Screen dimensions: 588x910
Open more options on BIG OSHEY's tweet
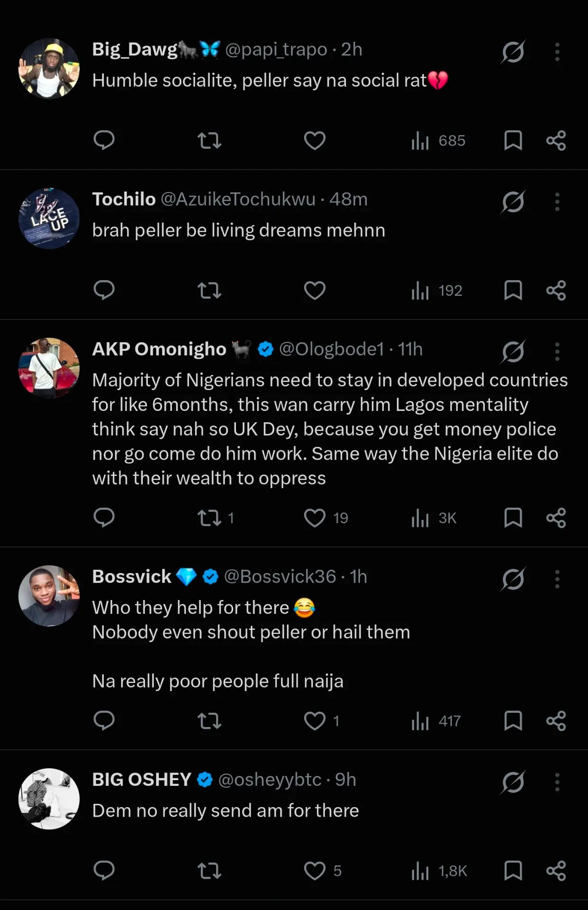pos(557,782)
